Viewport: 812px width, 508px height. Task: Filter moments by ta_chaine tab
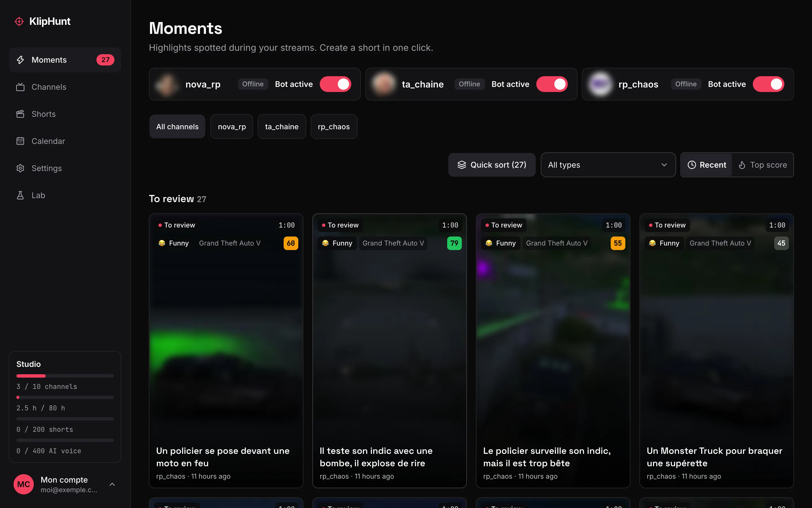pos(281,127)
